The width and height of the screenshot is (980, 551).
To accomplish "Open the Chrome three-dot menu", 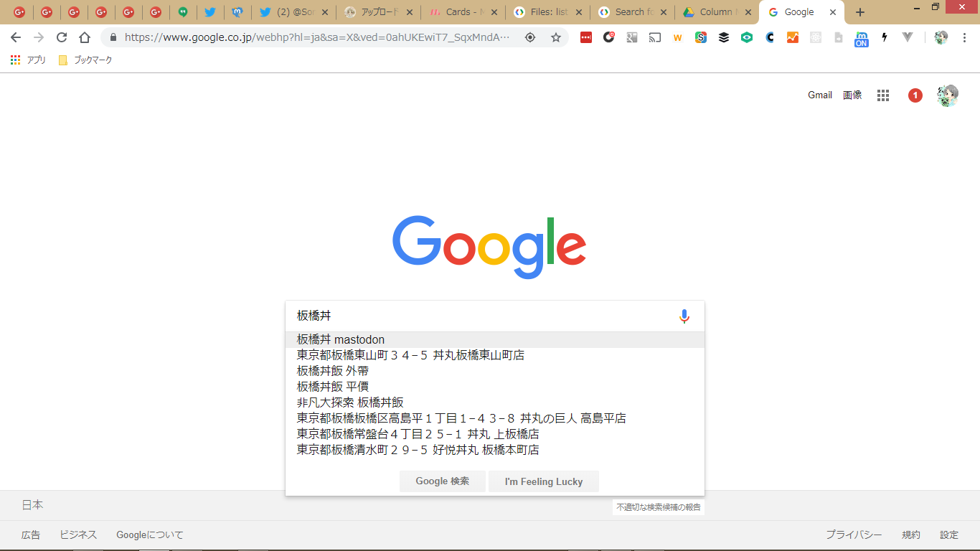I will [x=964, y=37].
